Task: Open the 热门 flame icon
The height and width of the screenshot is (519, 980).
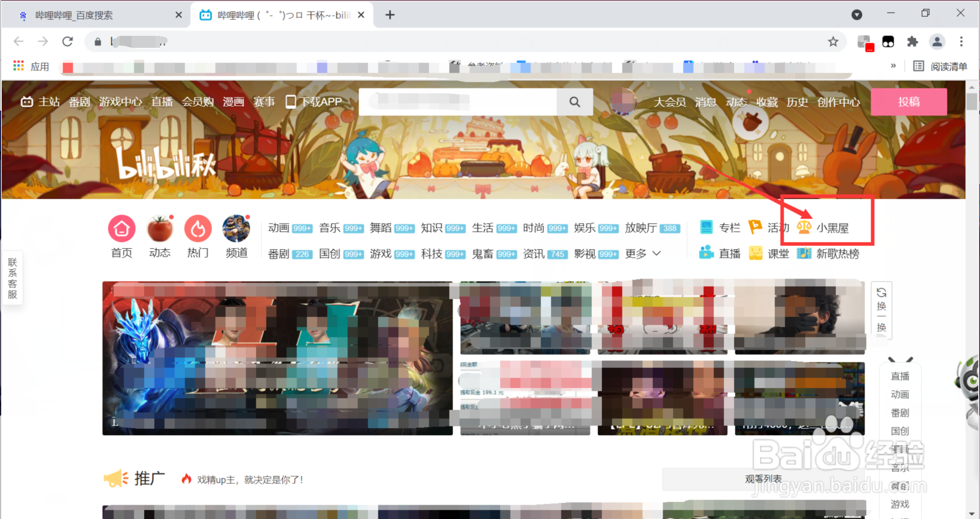Action: tap(198, 228)
